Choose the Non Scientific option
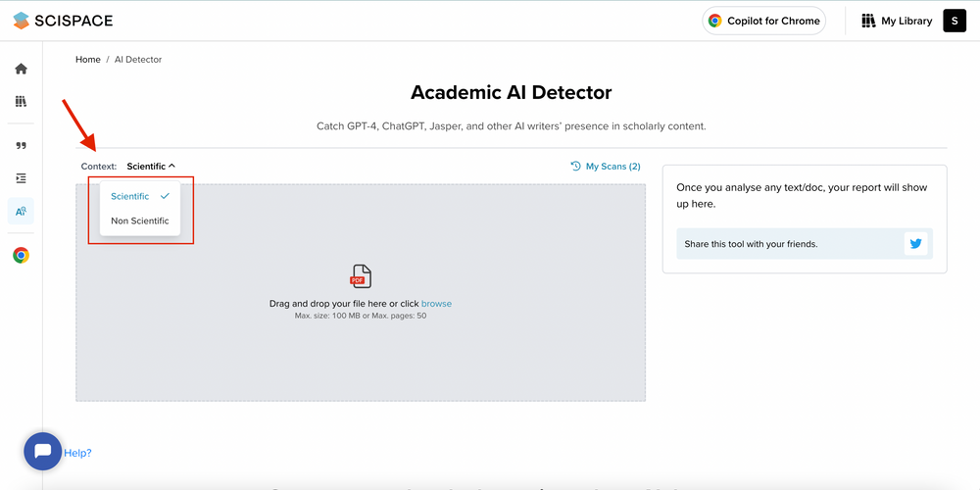 pos(140,220)
